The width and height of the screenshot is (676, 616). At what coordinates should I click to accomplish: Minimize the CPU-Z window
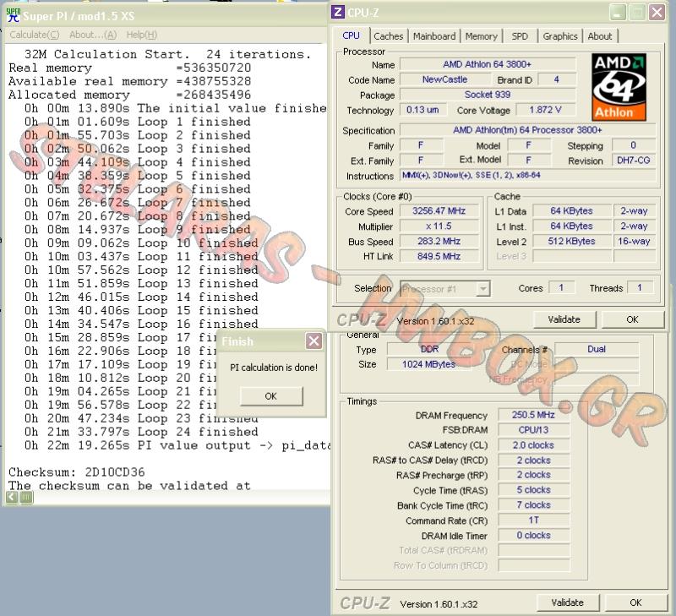[618, 13]
